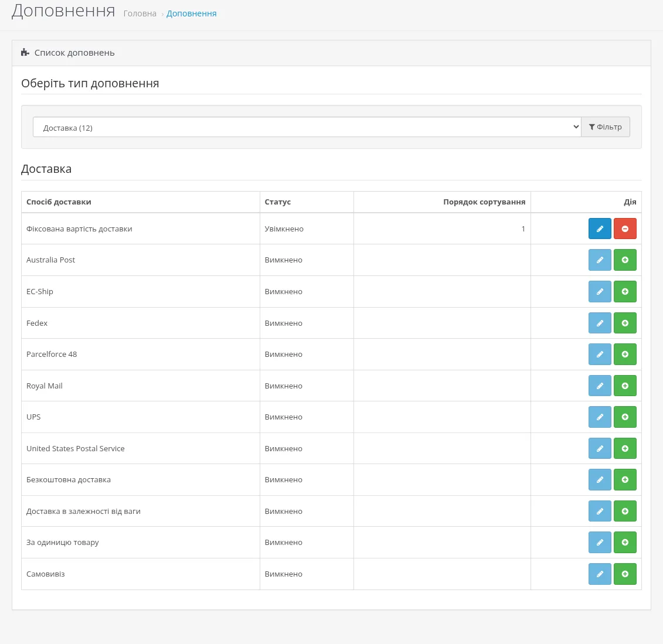
Task: Open the extension type dropdown Доставка (12)
Action: [307, 127]
